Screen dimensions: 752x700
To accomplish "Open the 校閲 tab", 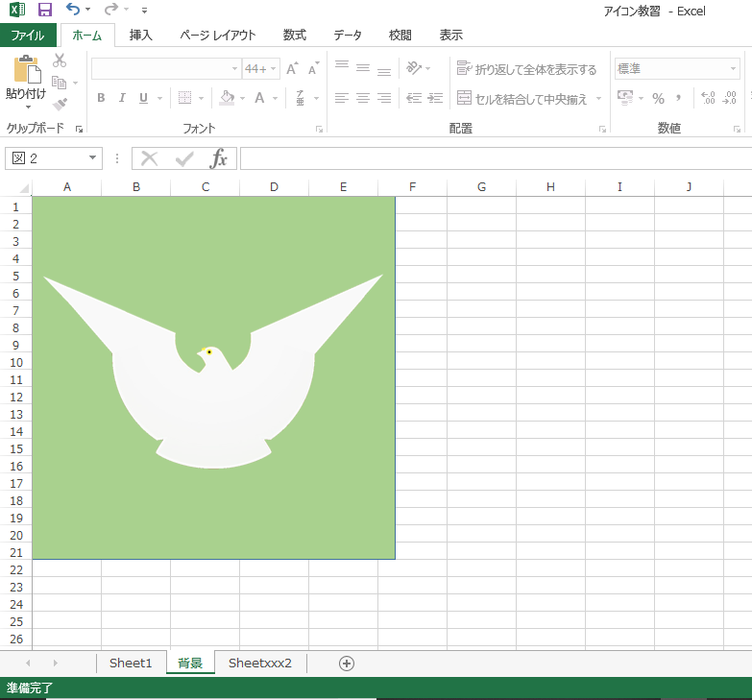I will click(x=400, y=35).
